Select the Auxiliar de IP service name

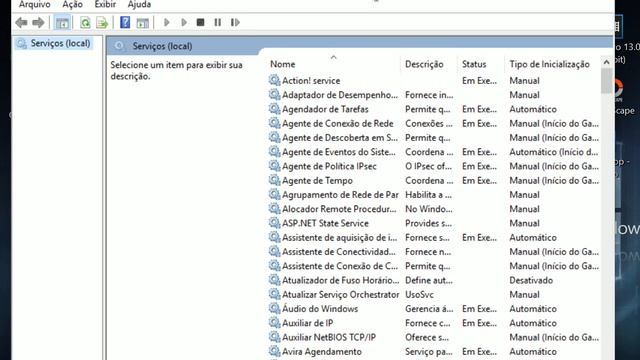point(307,323)
